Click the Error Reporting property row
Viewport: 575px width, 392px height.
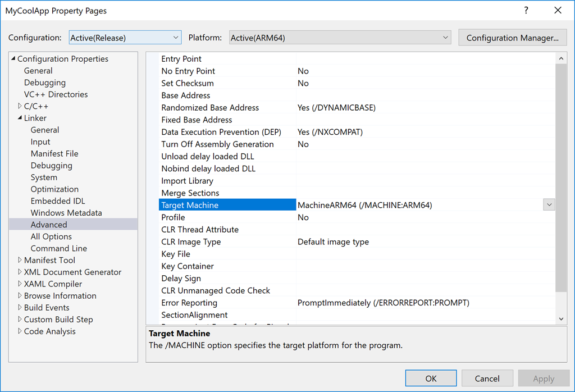pos(189,303)
